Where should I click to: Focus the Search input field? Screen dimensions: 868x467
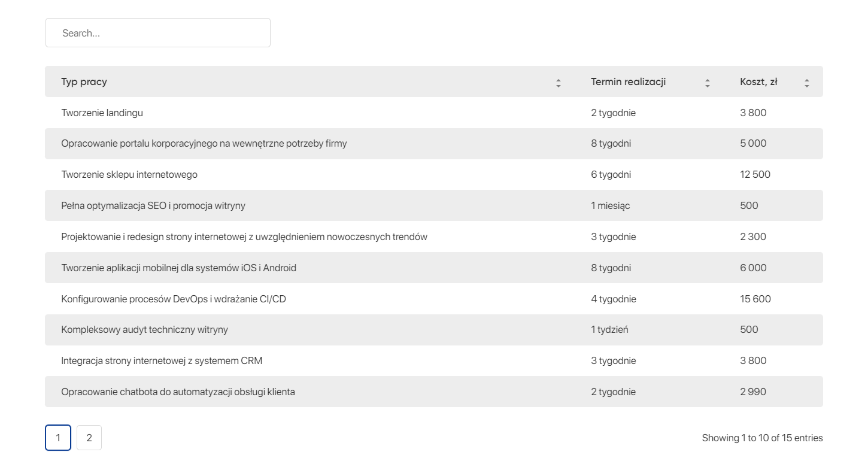point(158,33)
